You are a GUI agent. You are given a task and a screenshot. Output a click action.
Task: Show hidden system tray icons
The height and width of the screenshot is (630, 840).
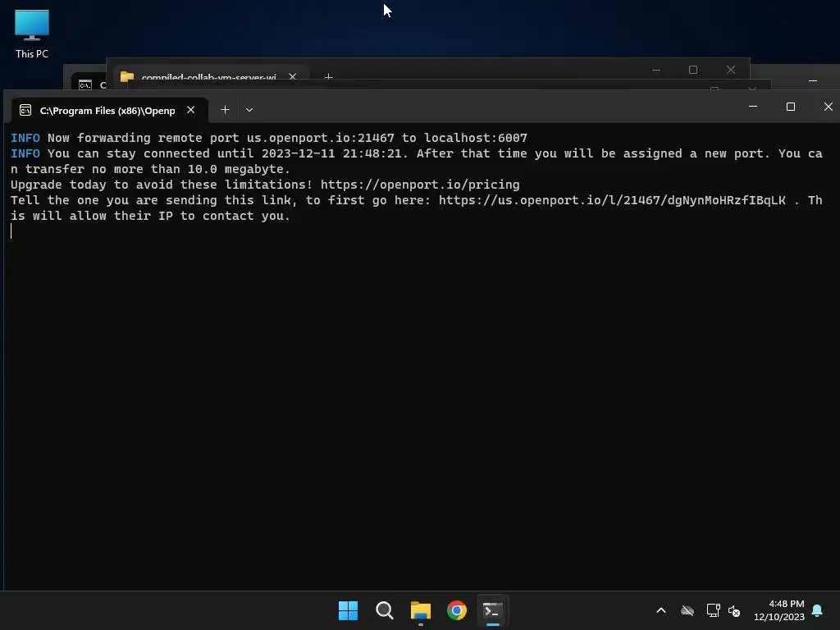[x=661, y=610]
